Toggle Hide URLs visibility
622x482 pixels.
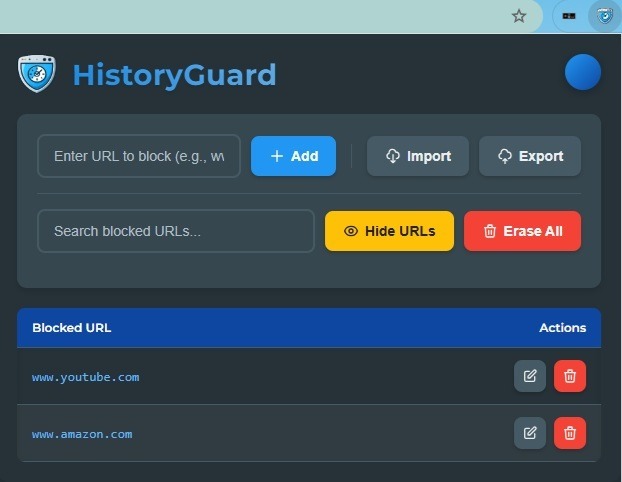pos(389,231)
